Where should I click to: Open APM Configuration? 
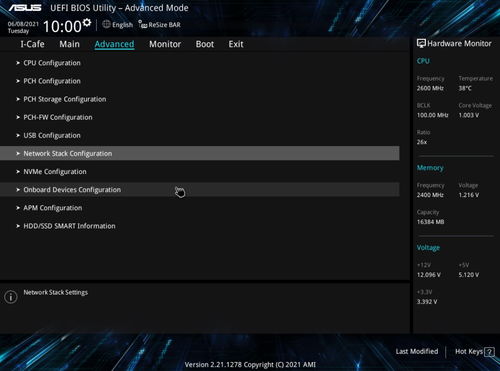200,208
